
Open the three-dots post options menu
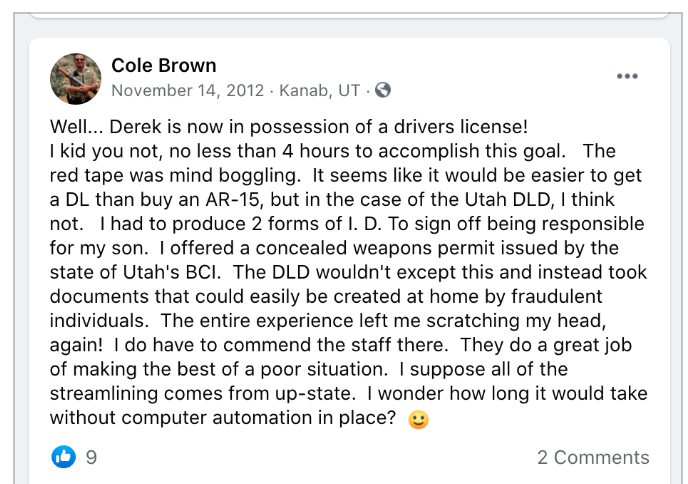(627, 76)
